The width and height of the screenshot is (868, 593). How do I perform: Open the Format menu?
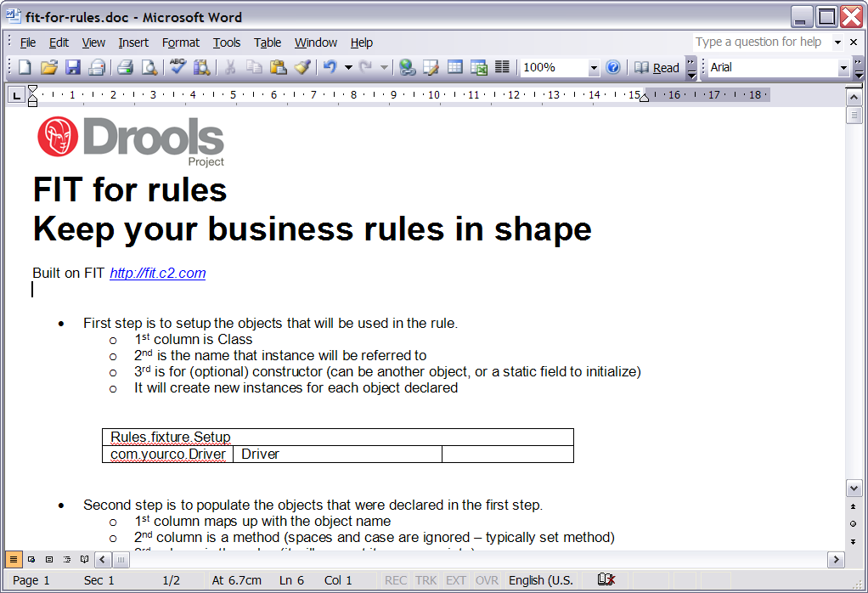point(180,42)
